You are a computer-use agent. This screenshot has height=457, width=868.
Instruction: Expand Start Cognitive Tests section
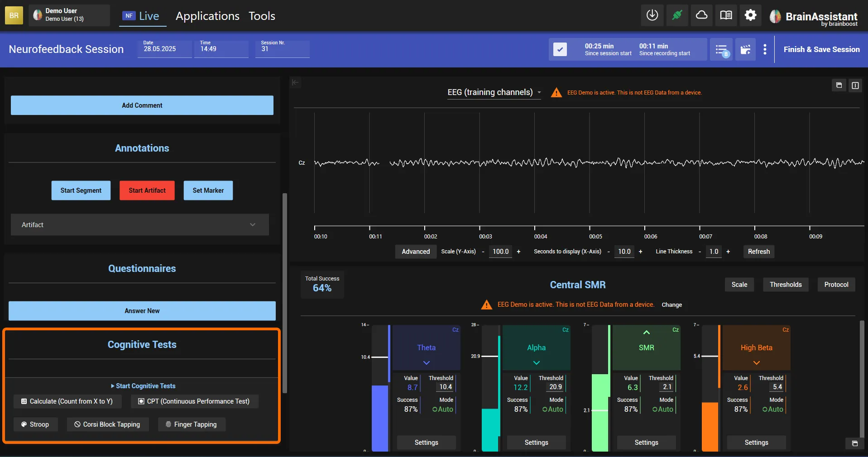point(143,386)
